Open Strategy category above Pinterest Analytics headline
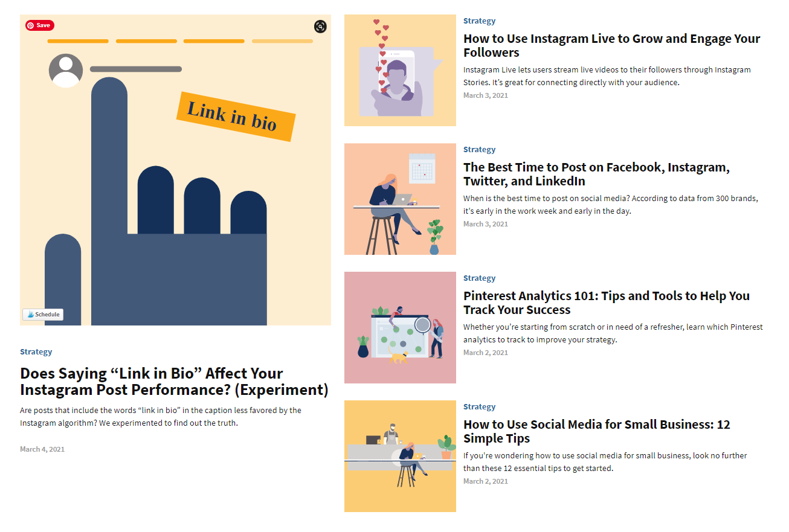 click(479, 278)
